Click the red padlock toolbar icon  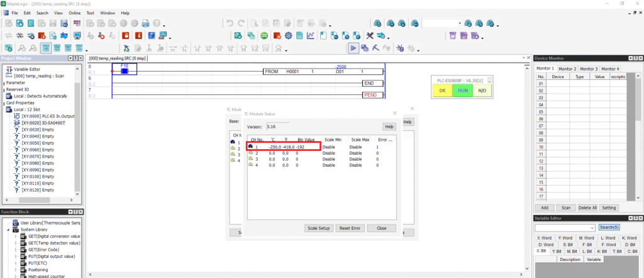[126, 36]
